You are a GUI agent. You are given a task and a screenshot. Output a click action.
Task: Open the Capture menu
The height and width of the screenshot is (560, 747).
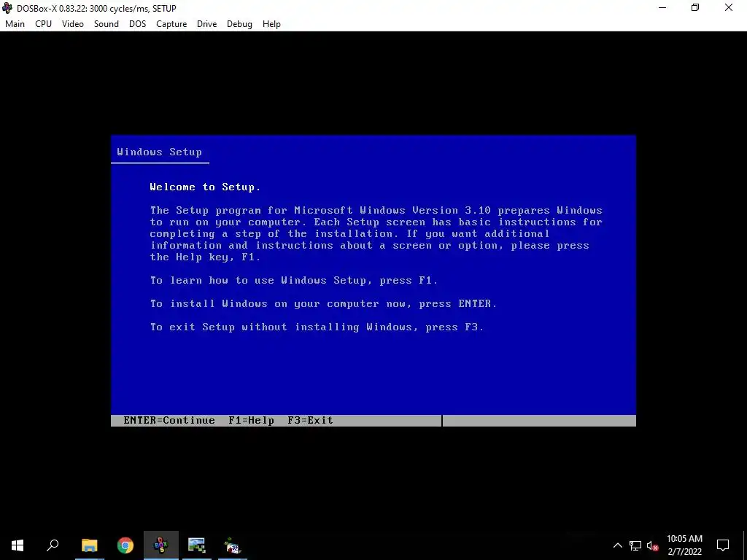[171, 24]
